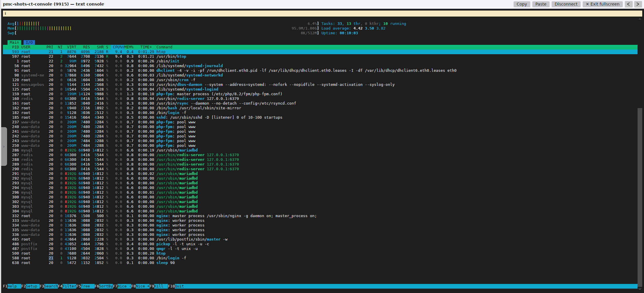
Task: Click the Avg CPU meter bar
Action: coord(163,24)
